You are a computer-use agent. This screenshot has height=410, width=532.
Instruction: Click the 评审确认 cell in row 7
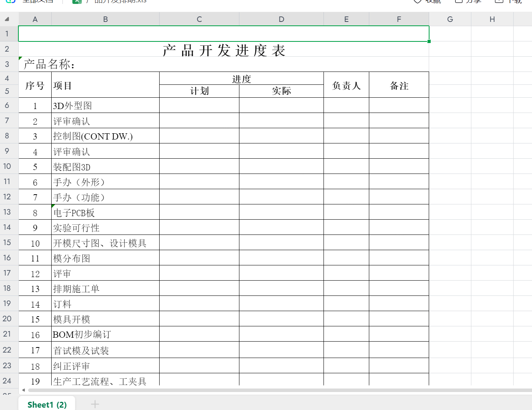[x=106, y=121]
